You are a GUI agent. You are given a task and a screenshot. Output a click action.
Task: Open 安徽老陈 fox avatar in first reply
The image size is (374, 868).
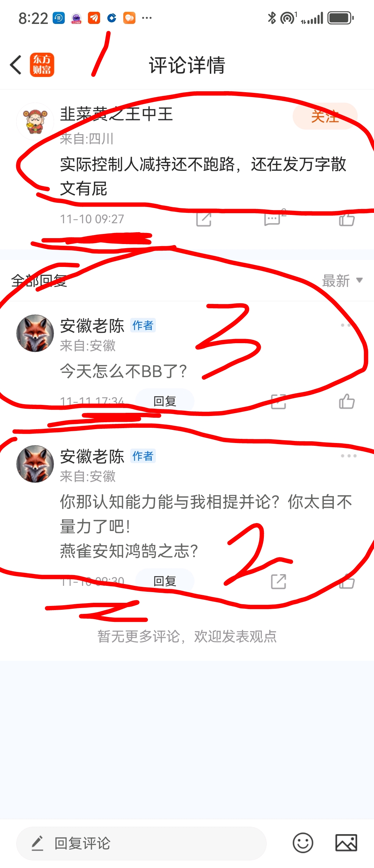35,333
